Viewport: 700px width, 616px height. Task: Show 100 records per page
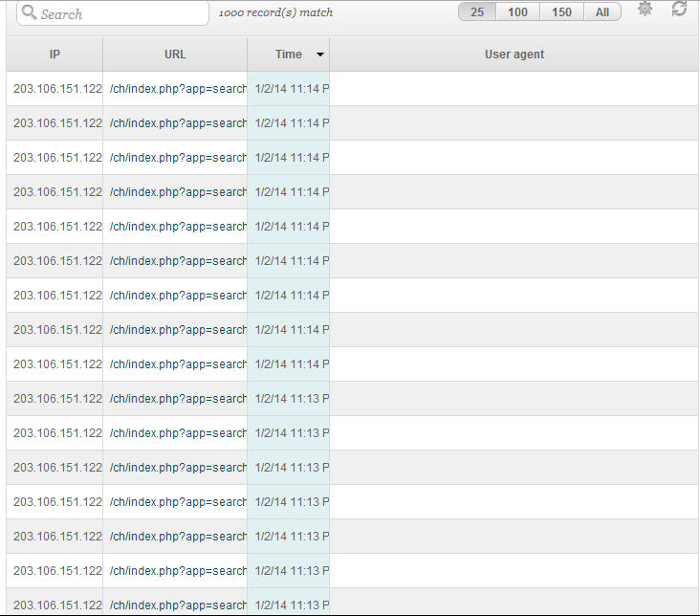tap(517, 12)
